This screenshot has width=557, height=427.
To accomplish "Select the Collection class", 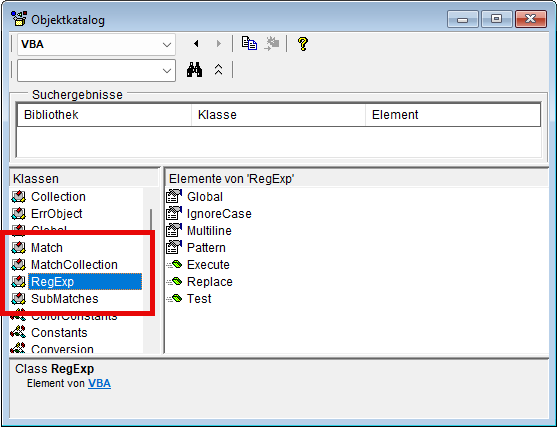I will pyautogui.click(x=58, y=196).
